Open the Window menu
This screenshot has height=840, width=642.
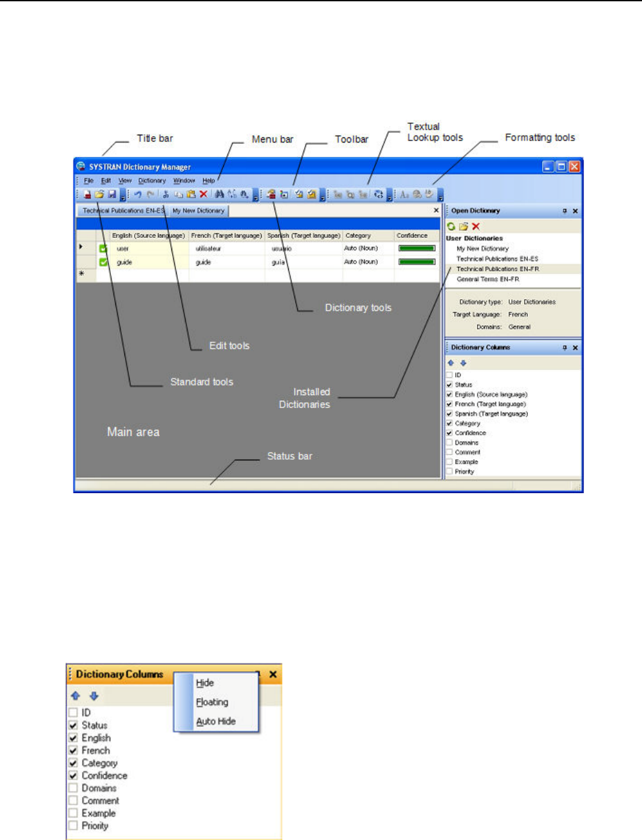[x=184, y=181]
